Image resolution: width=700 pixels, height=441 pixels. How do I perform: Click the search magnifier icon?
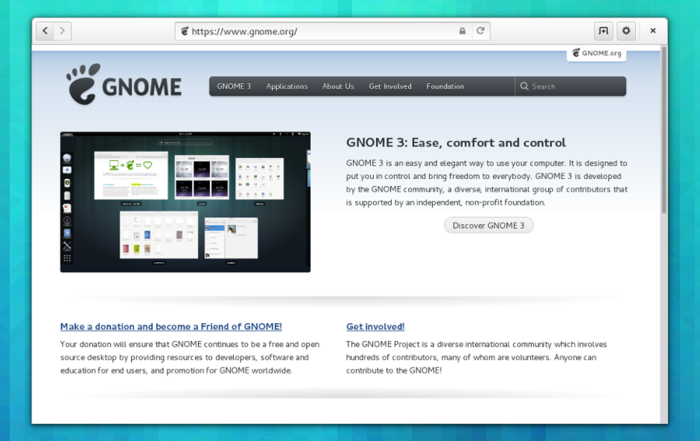(524, 86)
